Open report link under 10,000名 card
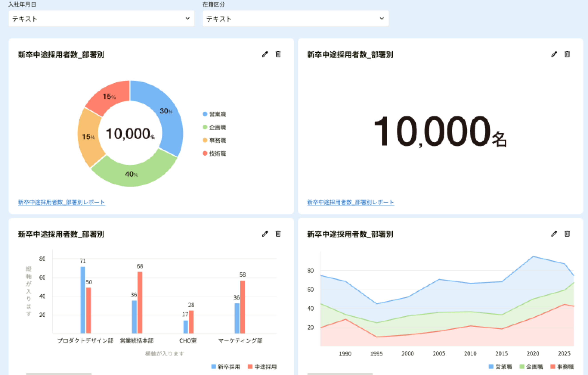 click(x=350, y=202)
